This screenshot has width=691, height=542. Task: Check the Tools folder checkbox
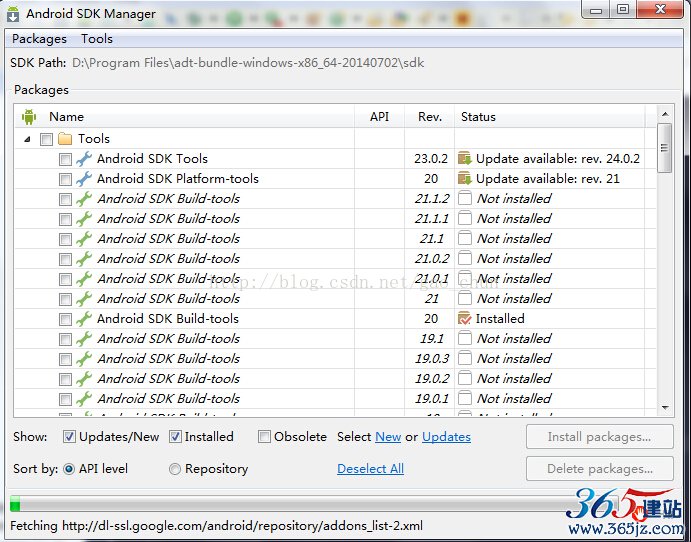(x=46, y=140)
